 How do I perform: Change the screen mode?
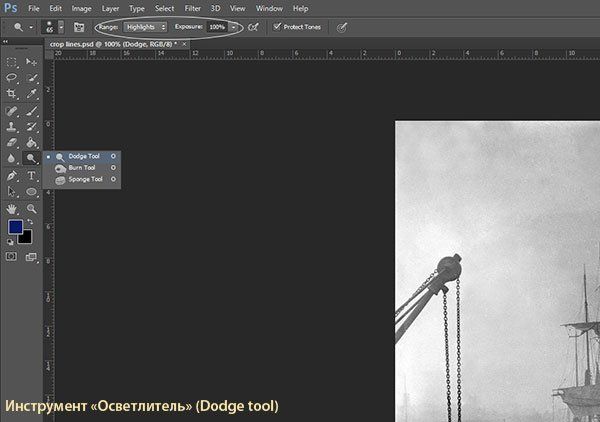coord(31,257)
